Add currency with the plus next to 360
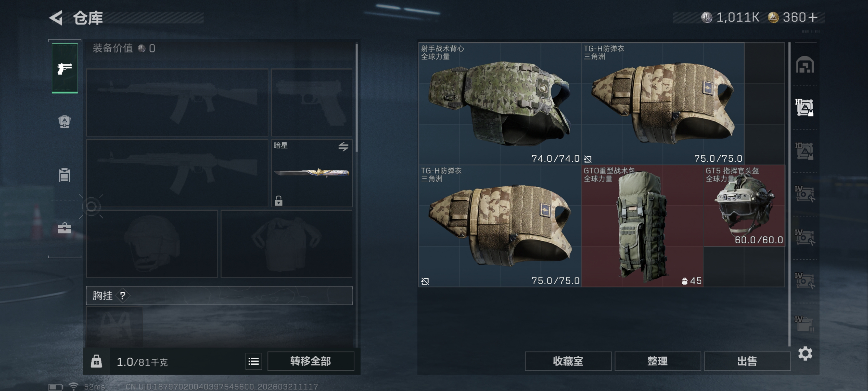Viewport: 868px width, 391px height. [813, 17]
